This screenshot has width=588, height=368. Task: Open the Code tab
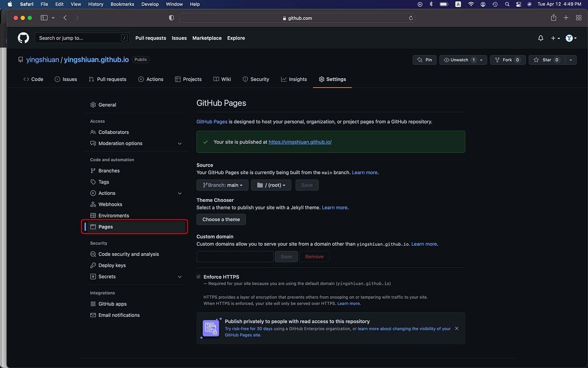(x=34, y=79)
